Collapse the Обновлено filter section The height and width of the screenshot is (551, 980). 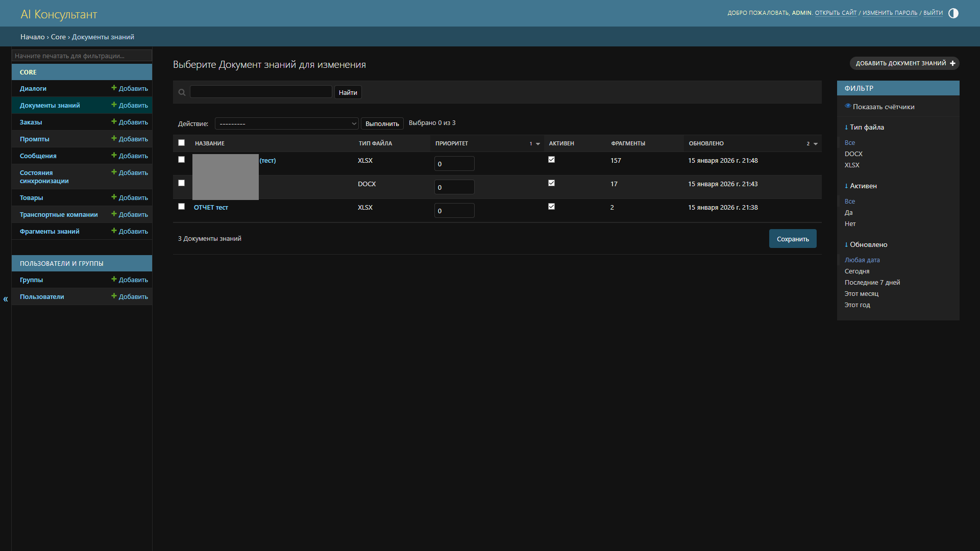click(x=866, y=244)
